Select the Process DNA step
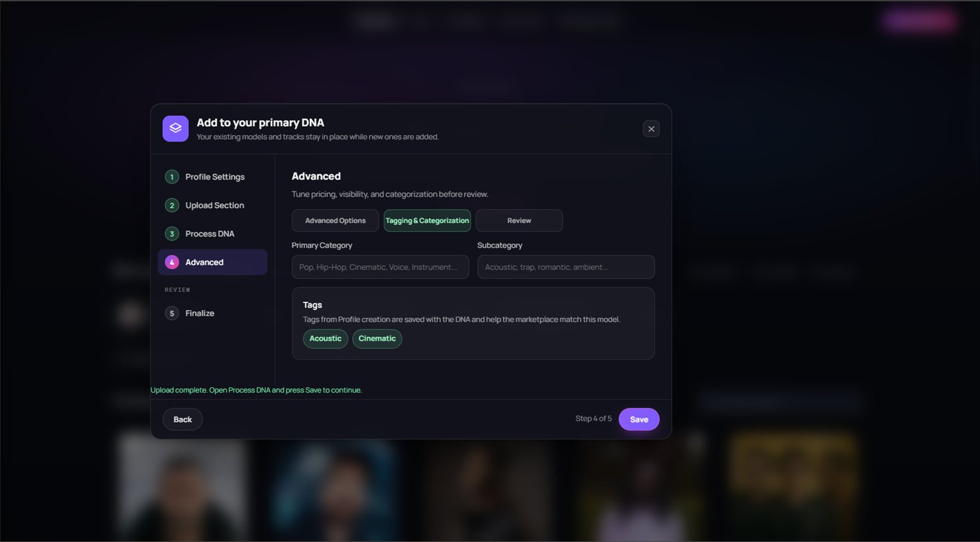 tap(213, 234)
